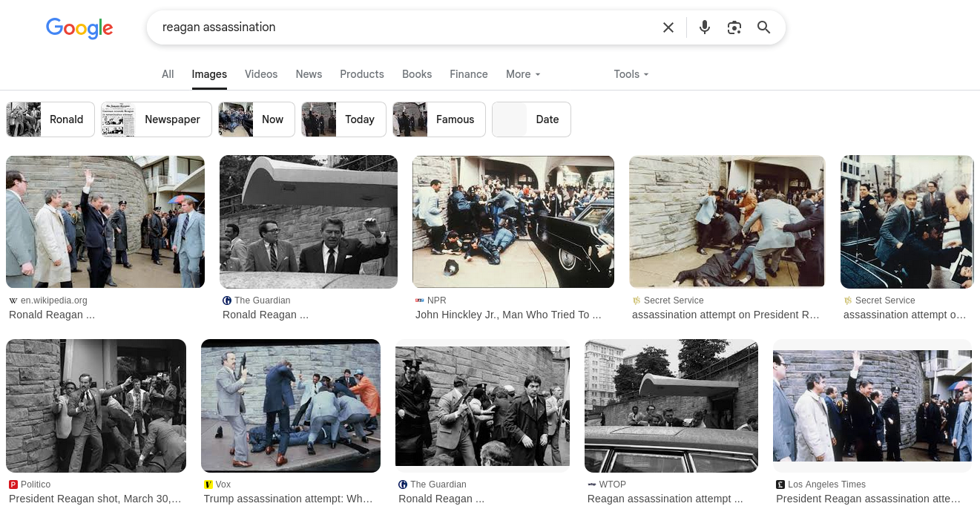This screenshot has height=509, width=980.
Task: Expand the More dropdown
Action: 523,74
